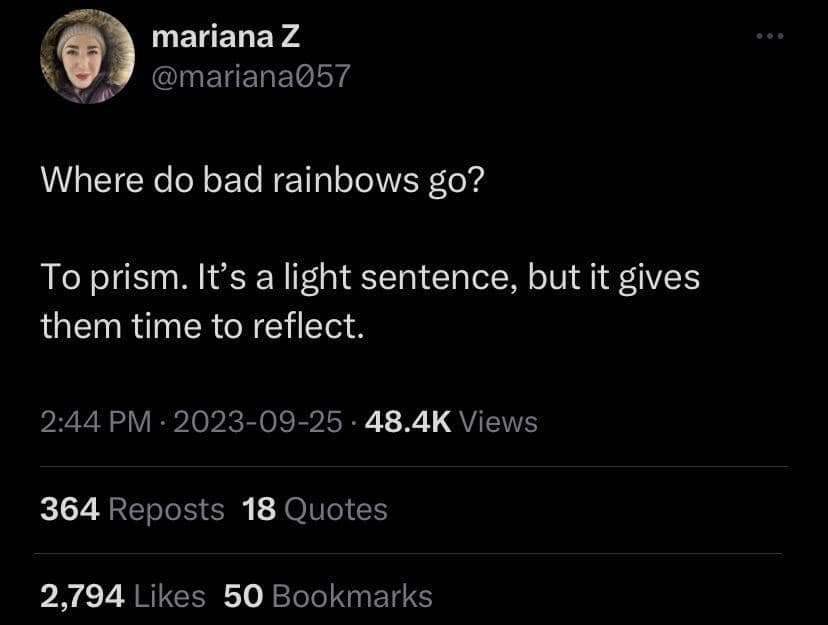Click the 'Likes' label
Screen dimensions: 828x625
(169, 596)
